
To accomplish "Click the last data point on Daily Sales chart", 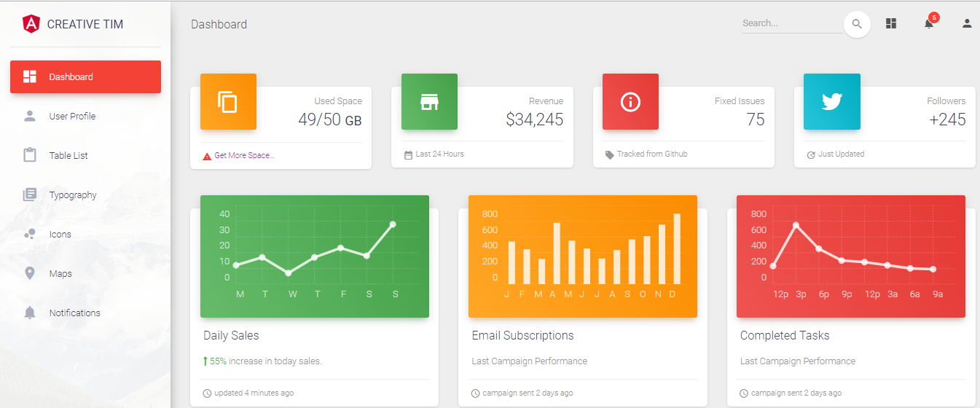I will (x=393, y=224).
